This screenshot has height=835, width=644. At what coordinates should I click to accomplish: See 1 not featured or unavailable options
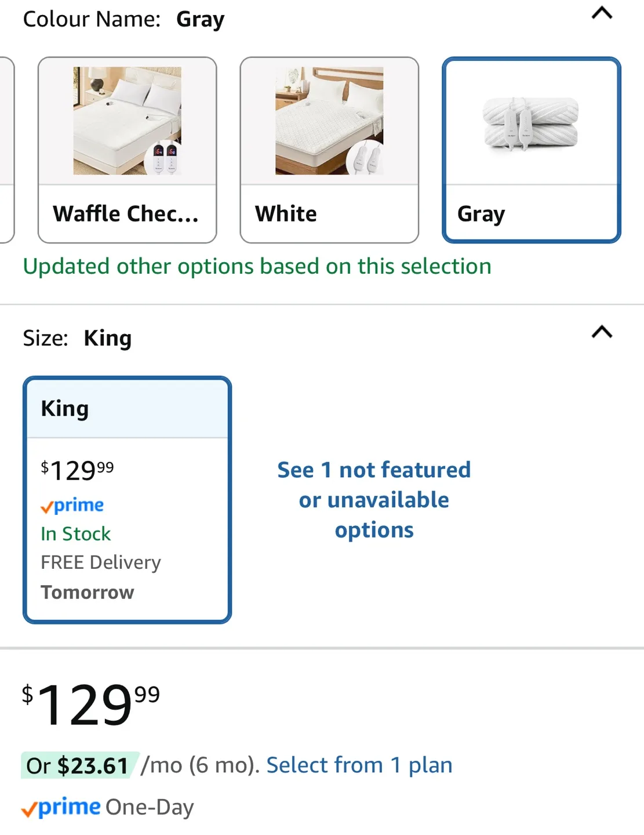click(x=374, y=499)
